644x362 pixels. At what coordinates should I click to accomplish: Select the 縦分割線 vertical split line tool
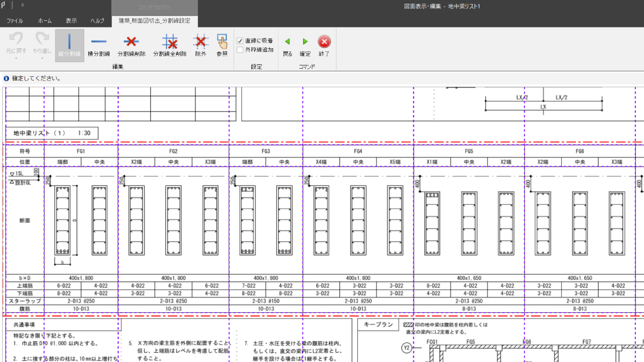pyautogui.click(x=69, y=46)
